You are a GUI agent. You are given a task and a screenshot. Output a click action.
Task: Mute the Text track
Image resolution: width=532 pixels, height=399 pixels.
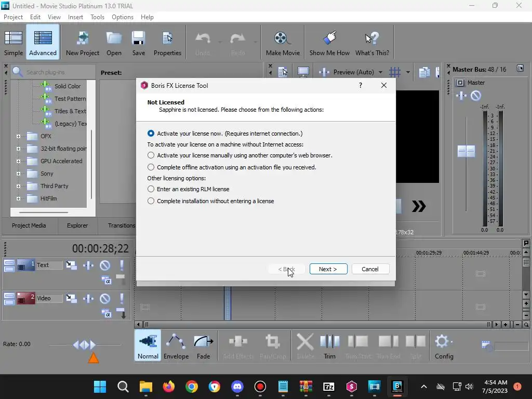(x=105, y=265)
